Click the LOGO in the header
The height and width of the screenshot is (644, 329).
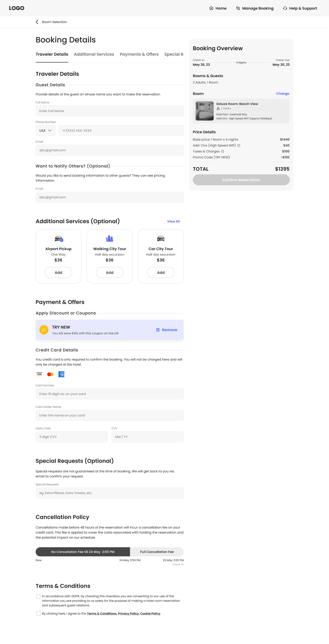pos(16,8)
